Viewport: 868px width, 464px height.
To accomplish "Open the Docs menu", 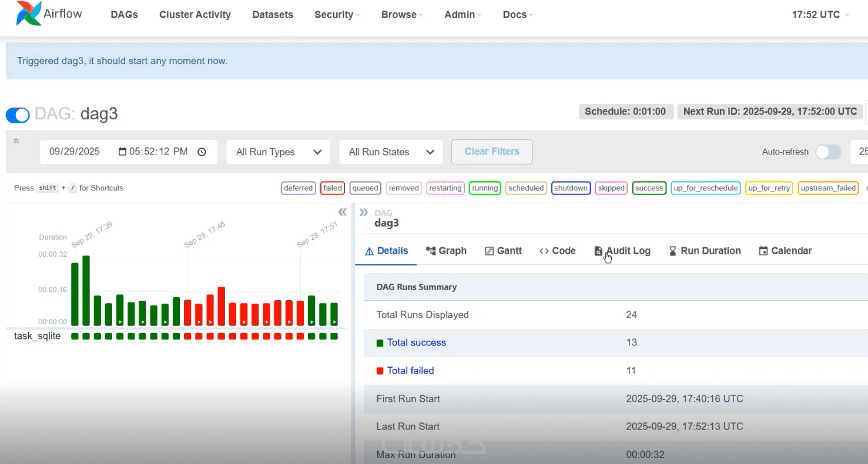I will 518,15.
